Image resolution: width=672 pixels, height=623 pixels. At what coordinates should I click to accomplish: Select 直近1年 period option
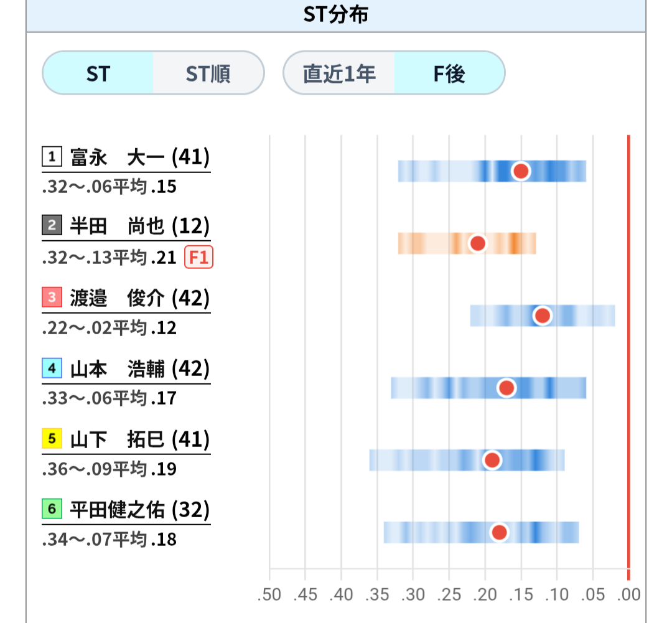point(339,73)
